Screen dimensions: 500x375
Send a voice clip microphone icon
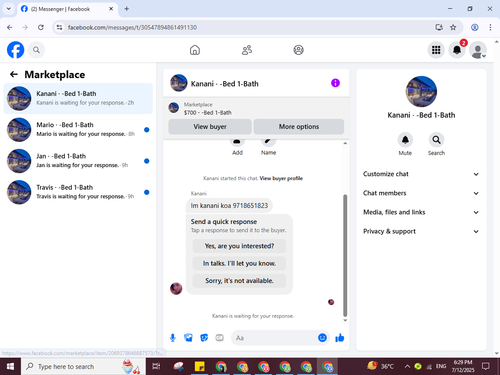coord(173,338)
